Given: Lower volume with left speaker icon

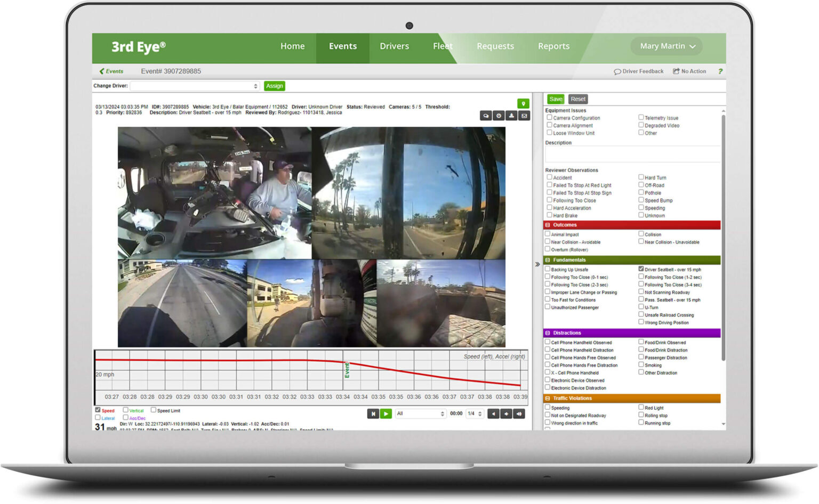Looking at the screenshot, I should pos(494,413).
